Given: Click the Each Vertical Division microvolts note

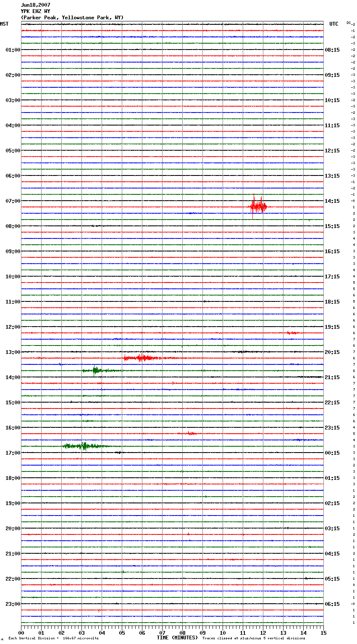Looking at the screenshot, I should pos(53,638).
